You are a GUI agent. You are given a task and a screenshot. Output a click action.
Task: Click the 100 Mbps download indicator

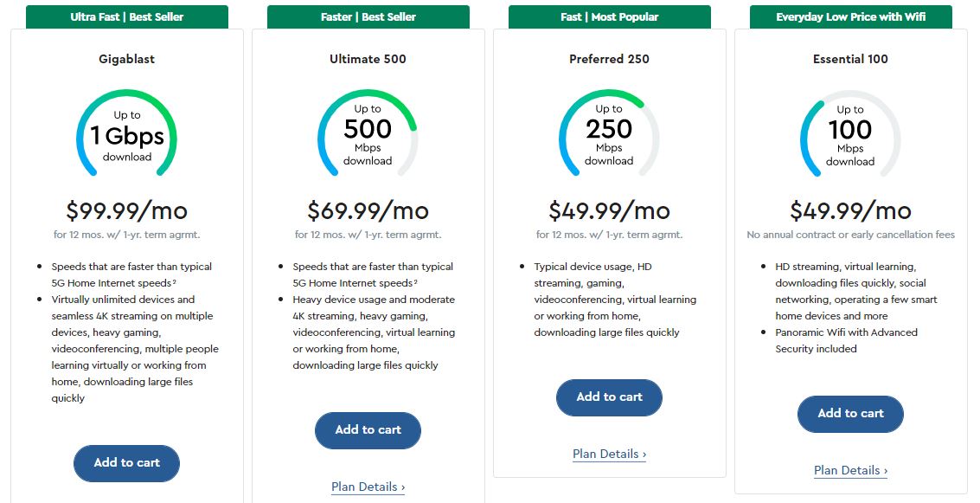click(x=850, y=143)
